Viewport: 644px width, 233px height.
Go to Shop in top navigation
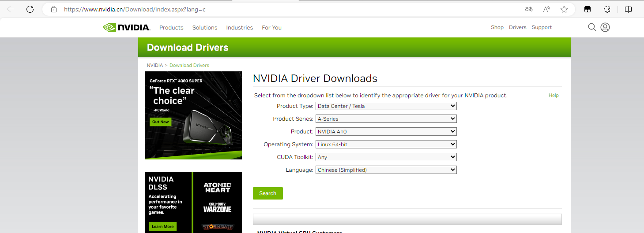(x=497, y=27)
